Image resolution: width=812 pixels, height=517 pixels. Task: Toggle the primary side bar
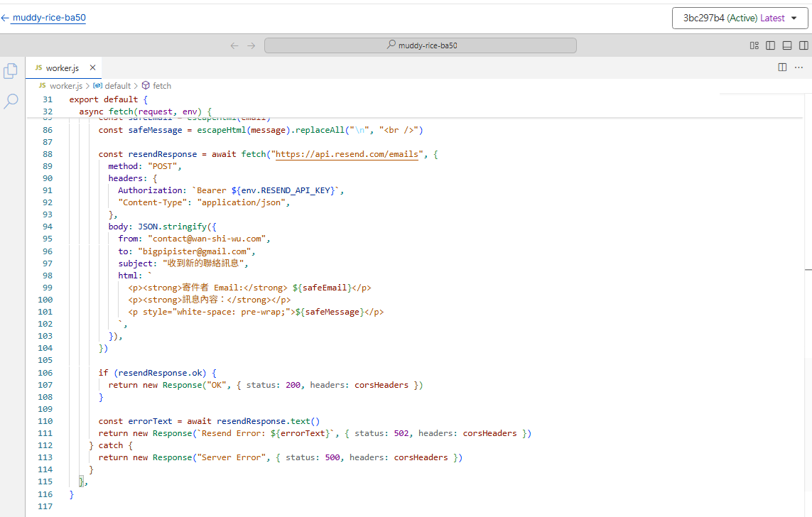[x=770, y=45]
